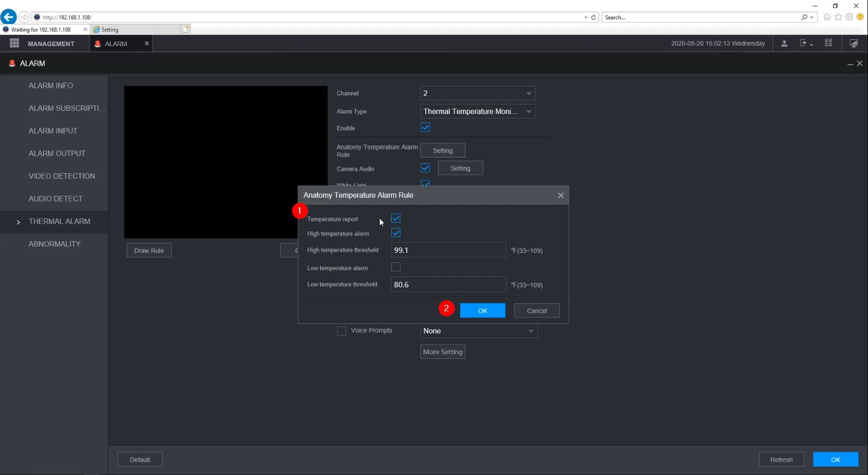Close the ALARM app tab
This screenshot has height=475, width=868.
tap(147, 43)
